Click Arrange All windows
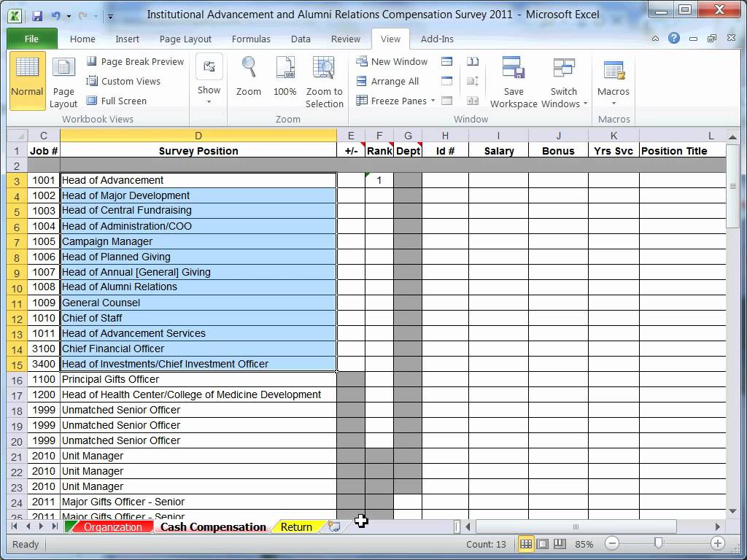The width and height of the screenshot is (747, 560). (387, 82)
